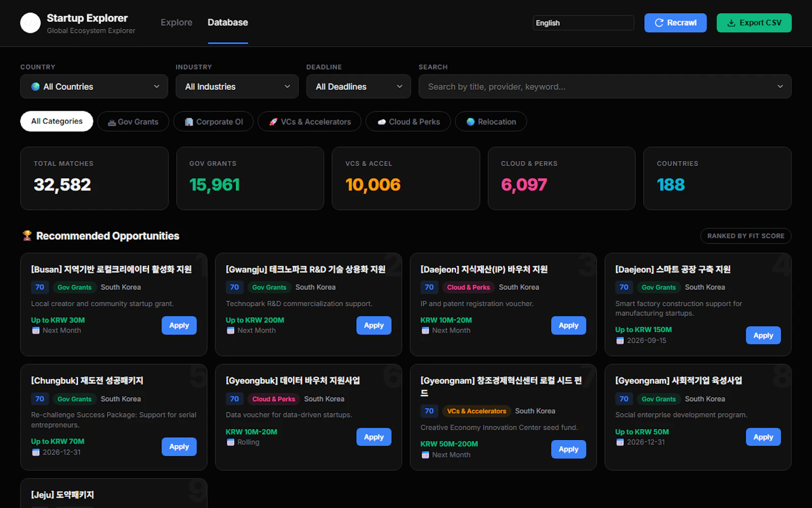812x508 pixels.
Task: Click the Countries 188 stat card
Action: [718, 178]
